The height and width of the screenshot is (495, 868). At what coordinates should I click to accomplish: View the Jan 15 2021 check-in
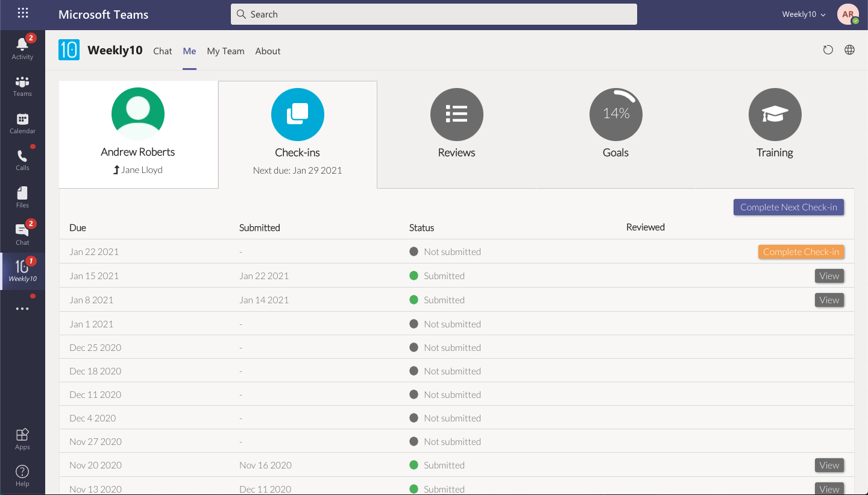[x=829, y=276]
